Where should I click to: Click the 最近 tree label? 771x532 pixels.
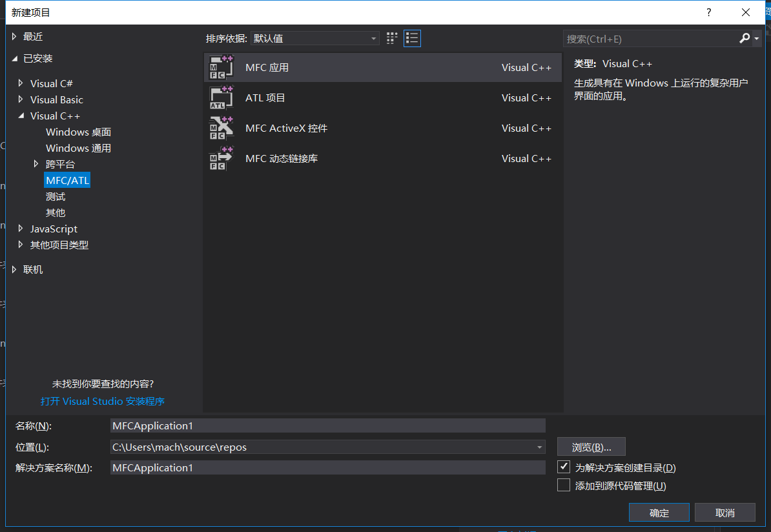tap(33, 37)
